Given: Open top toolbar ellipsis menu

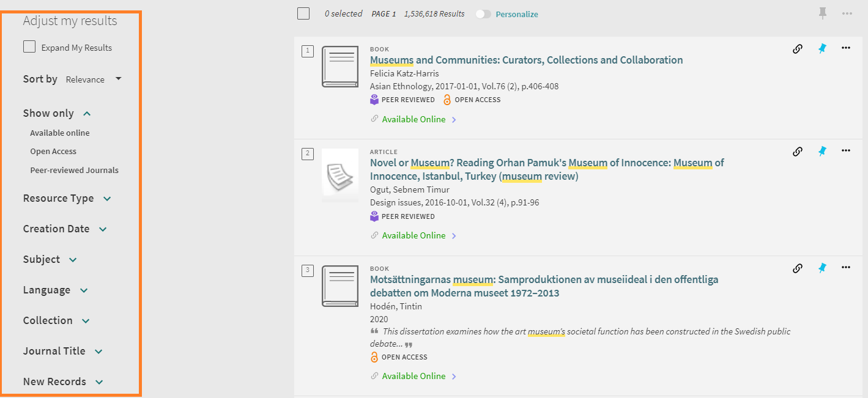Looking at the screenshot, I should [x=847, y=13].
